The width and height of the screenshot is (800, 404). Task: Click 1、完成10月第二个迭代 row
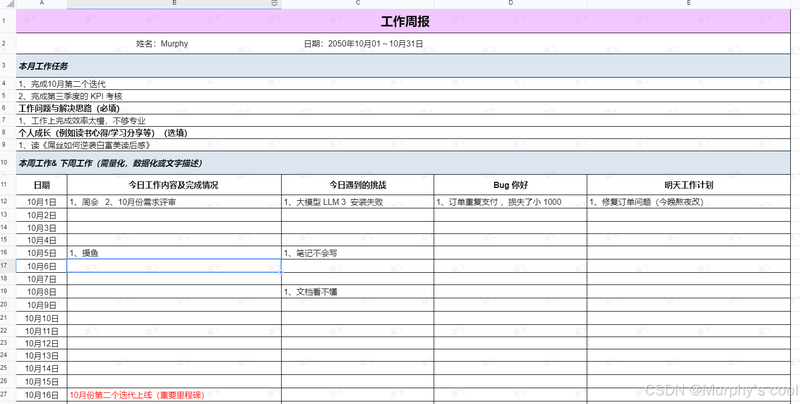[x=403, y=84]
